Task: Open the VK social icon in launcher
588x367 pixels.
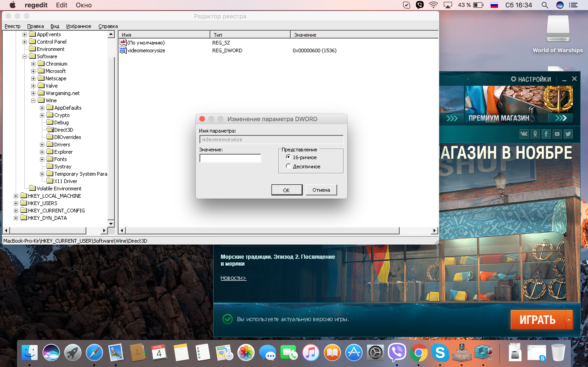Action: click(x=524, y=134)
